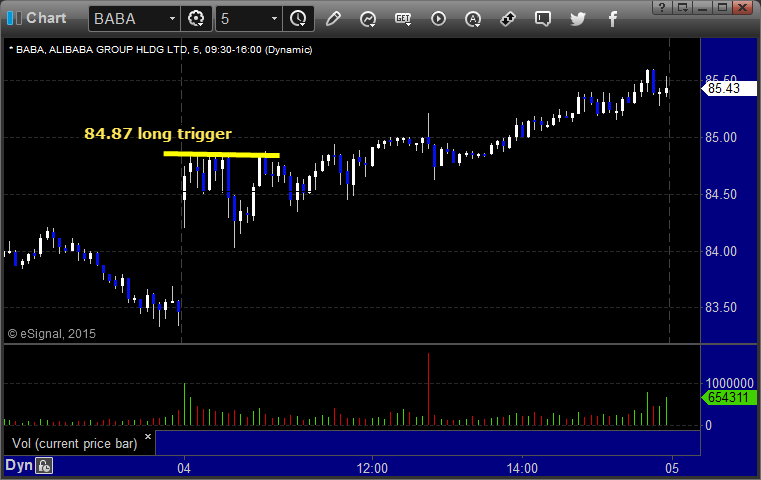This screenshot has height=480, width=761.
Task: Share chart via Twitter bird icon
Action: [x=578, y=19]
